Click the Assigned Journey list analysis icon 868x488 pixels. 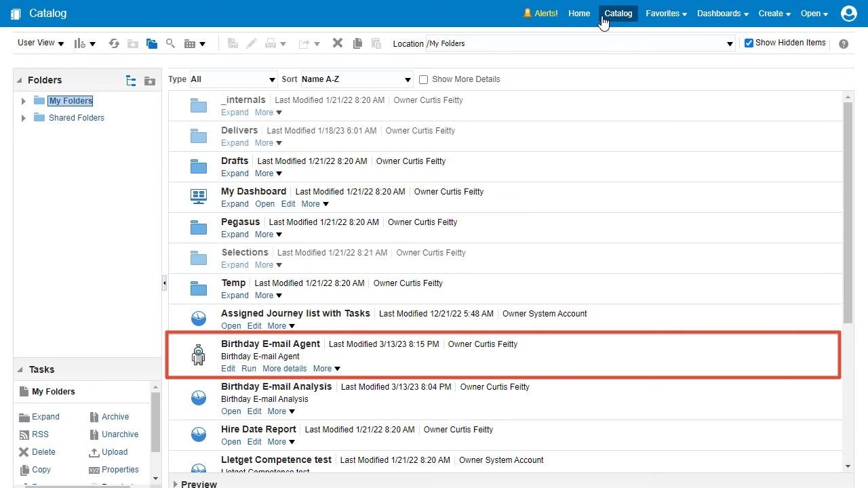pyautogui.click(x=199, y=319)
